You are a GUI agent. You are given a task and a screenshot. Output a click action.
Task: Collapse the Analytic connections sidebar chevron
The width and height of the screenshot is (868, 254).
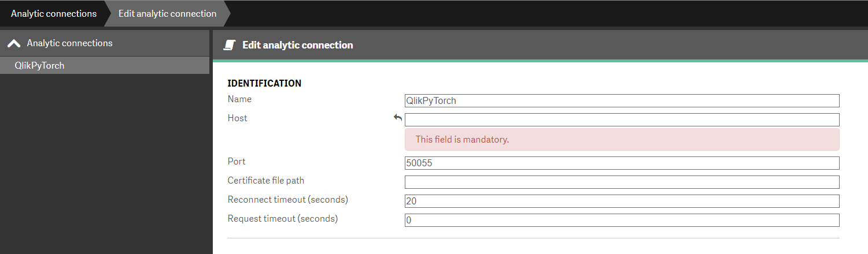pyautogui.click(x=14, y=43)
